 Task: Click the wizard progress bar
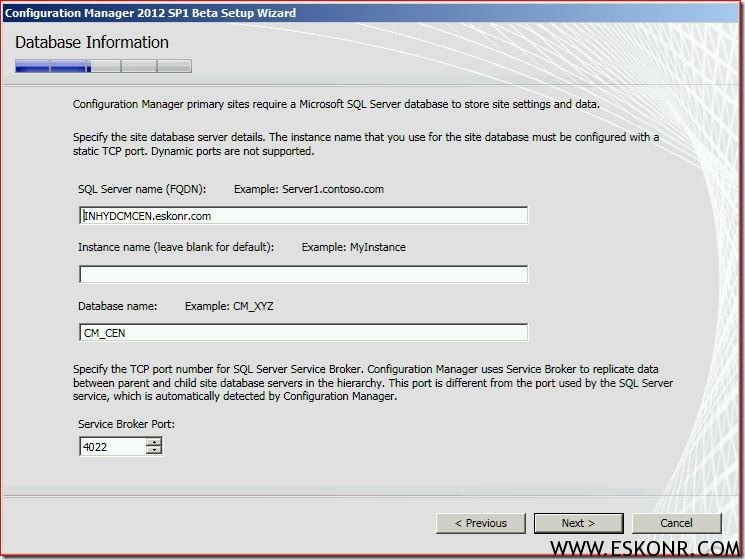pos(103,66)
